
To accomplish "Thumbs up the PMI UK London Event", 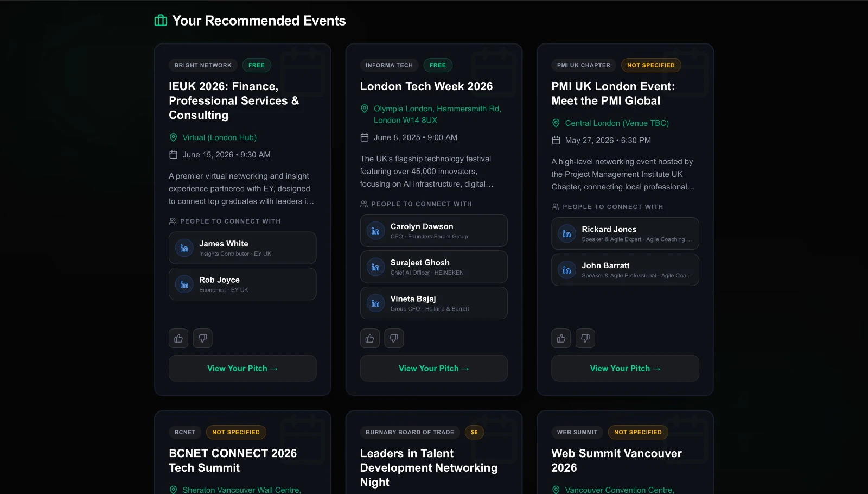I will pyautogui.click(x=561, y=338).
